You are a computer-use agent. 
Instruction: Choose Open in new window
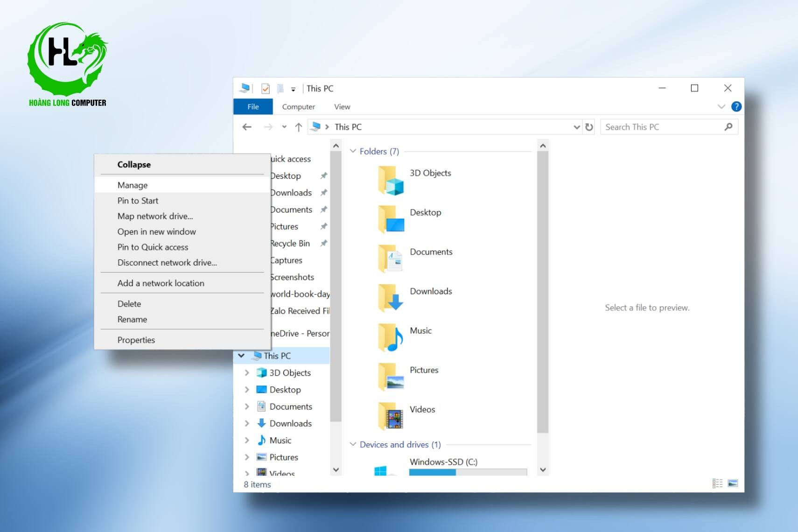pyautogui.click(x=182, y=231)
